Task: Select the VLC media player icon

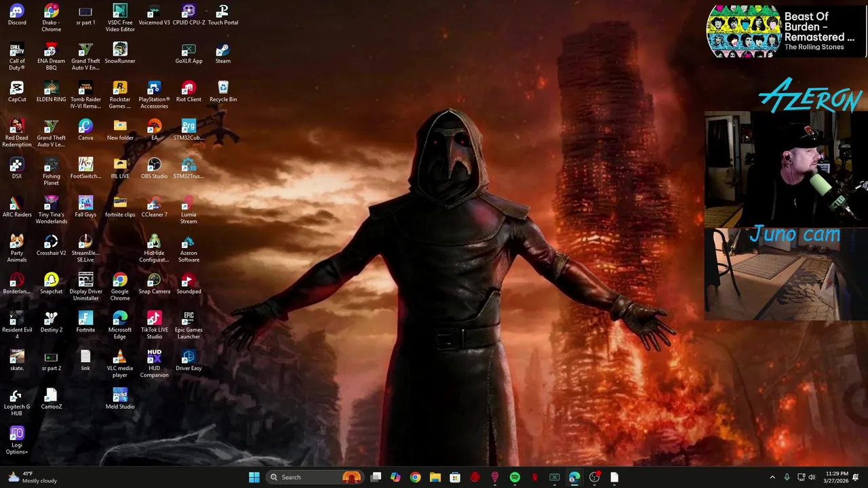Action: [120, 364]
